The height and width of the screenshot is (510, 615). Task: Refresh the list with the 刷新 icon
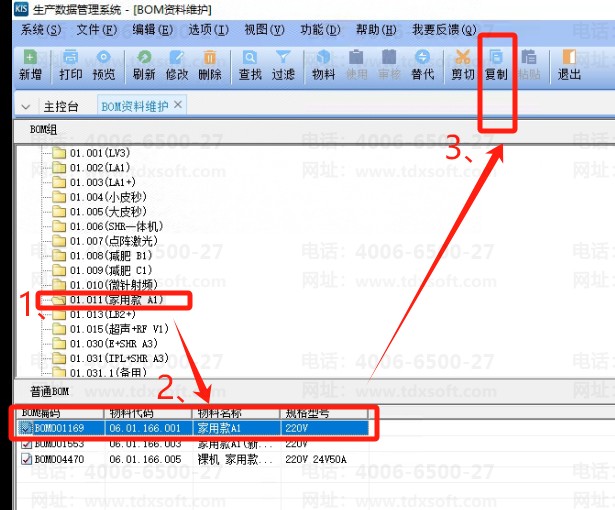point(144,65)
